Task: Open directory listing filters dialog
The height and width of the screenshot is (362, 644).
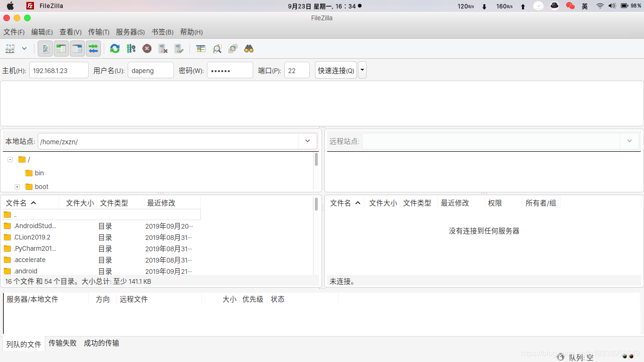Action: tap(201, 49)
